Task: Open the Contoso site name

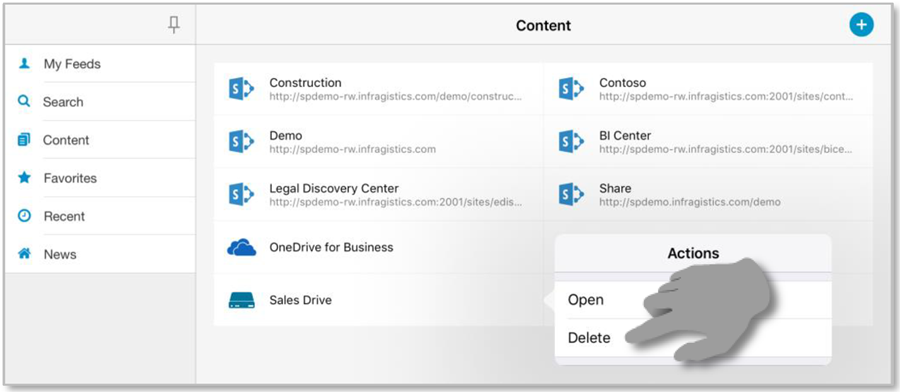Action: [623, 83]
